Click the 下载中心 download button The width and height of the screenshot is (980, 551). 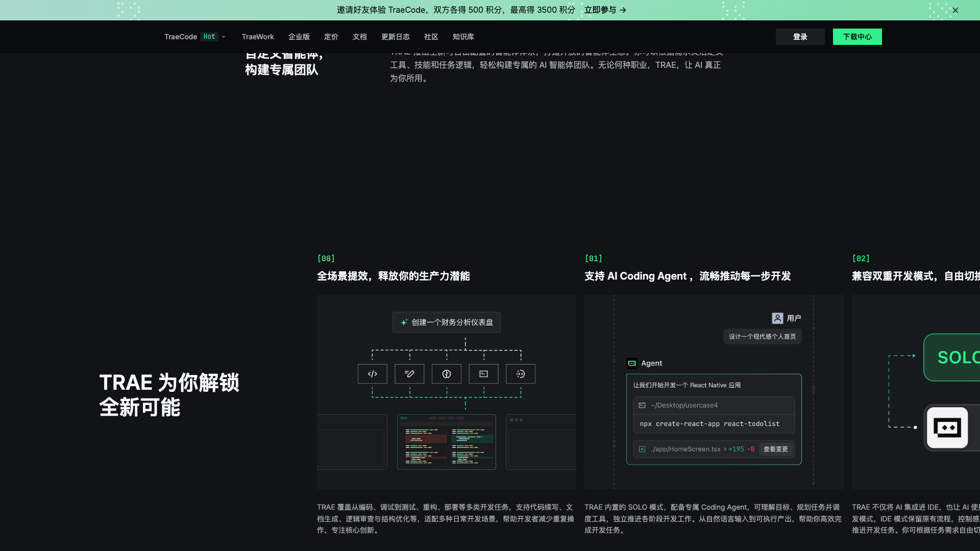click(857, 37)
